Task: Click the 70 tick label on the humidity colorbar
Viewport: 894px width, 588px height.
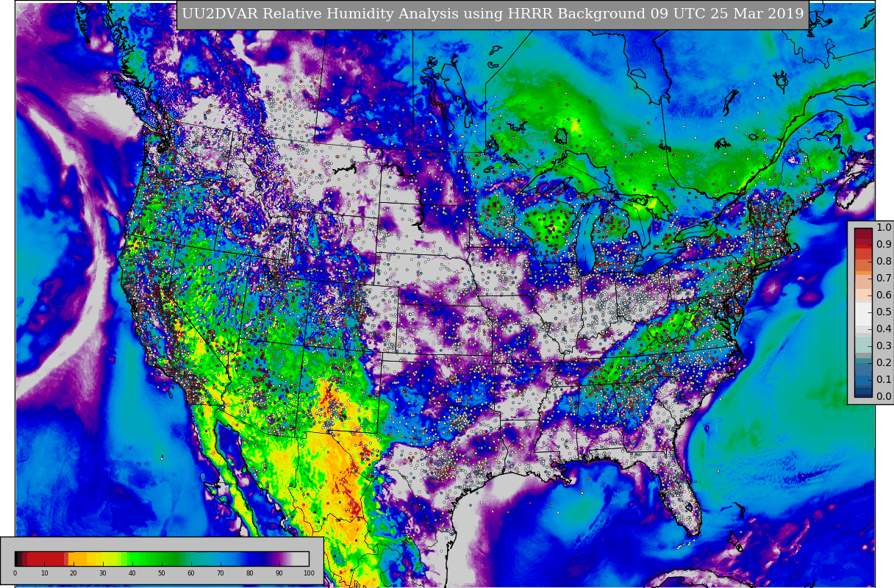Action: (x=221, y=573)
